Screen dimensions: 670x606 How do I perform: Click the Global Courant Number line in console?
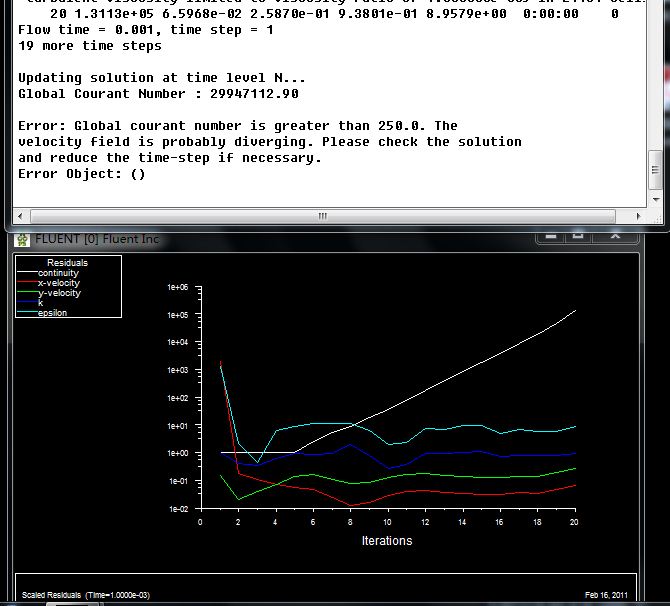tap(158, 94)
